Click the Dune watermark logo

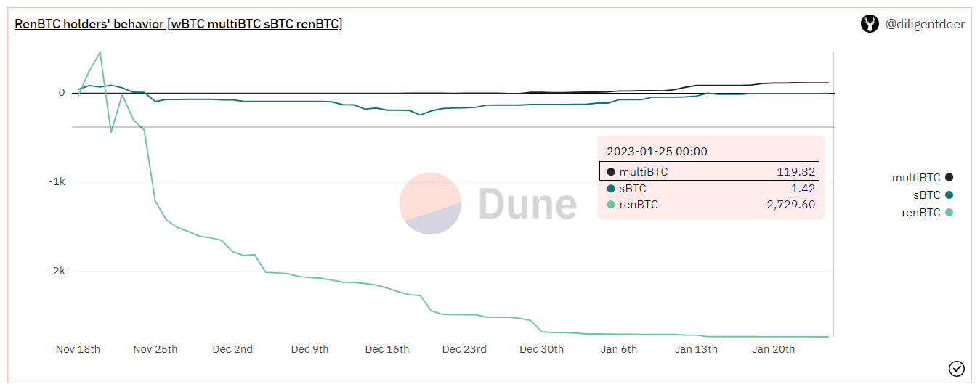(x=488, y=204)
